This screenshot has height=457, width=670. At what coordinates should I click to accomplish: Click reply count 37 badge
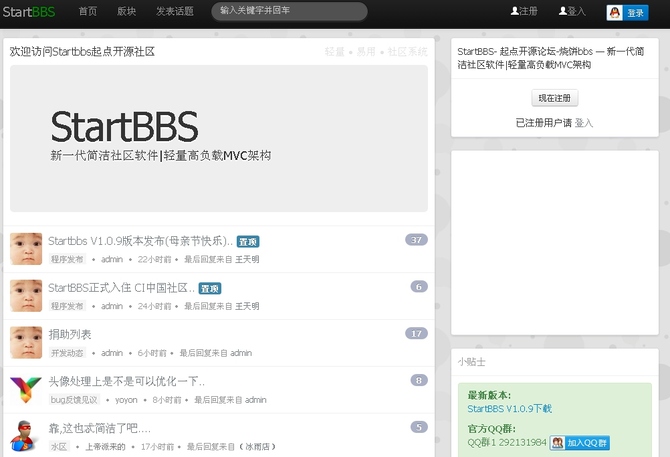(416, 240)
